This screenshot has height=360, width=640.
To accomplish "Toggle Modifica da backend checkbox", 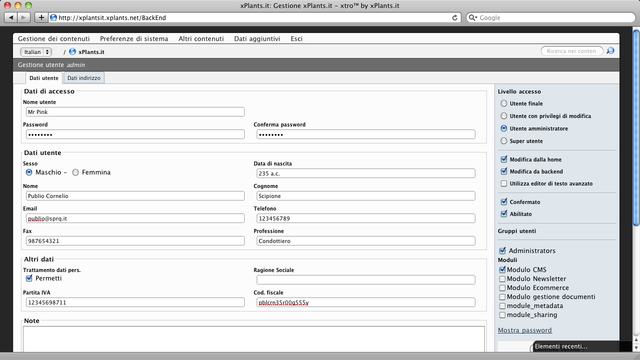I will point(504,171).
